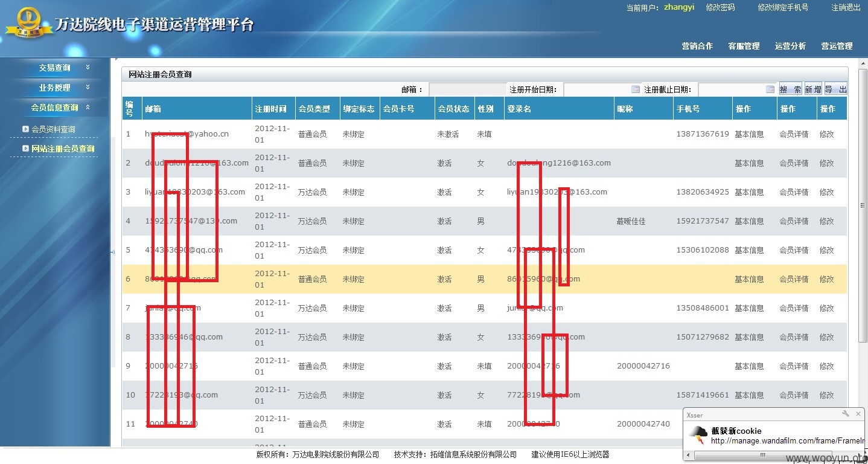
Task: Click phone number 13820634925
Action: 703,192
